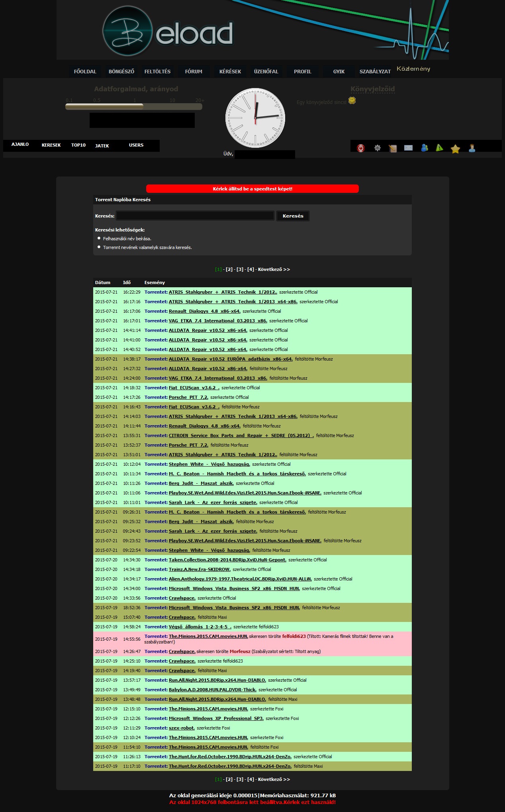Go to page 3 in top pagination
The height and width of the screenshot is (812, 505).
coord(240,269)
